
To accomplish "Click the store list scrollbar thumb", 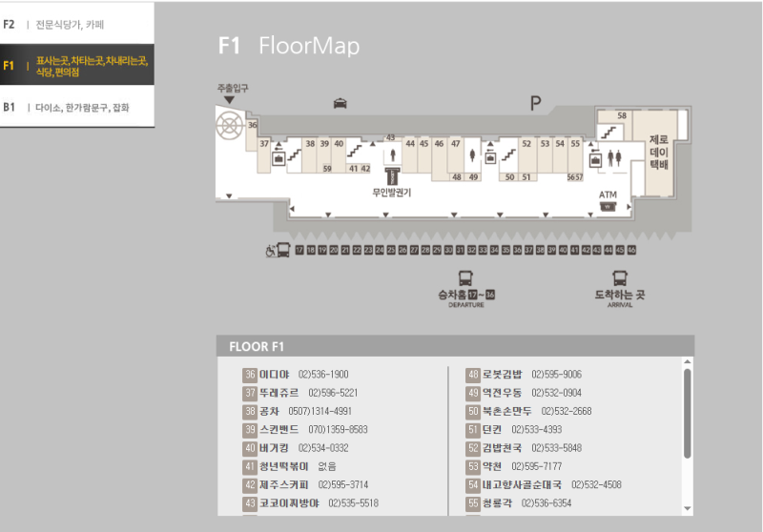I will pyautogui.click(x=687, y=414).
